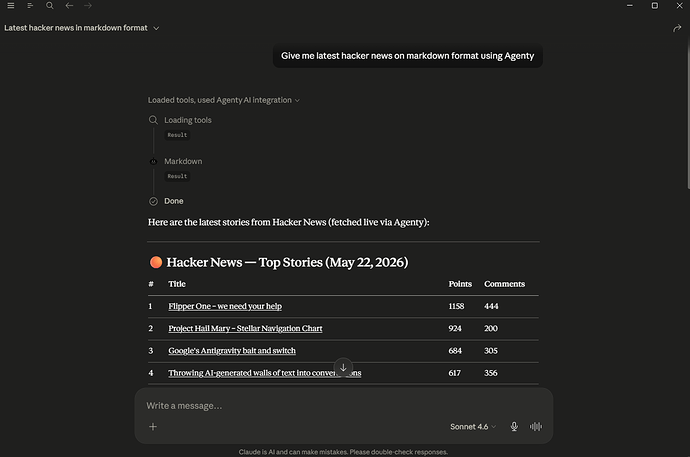Select the 1158 points cell
The height and width of the screenshot is (457, 690).
tap(456, 306)
